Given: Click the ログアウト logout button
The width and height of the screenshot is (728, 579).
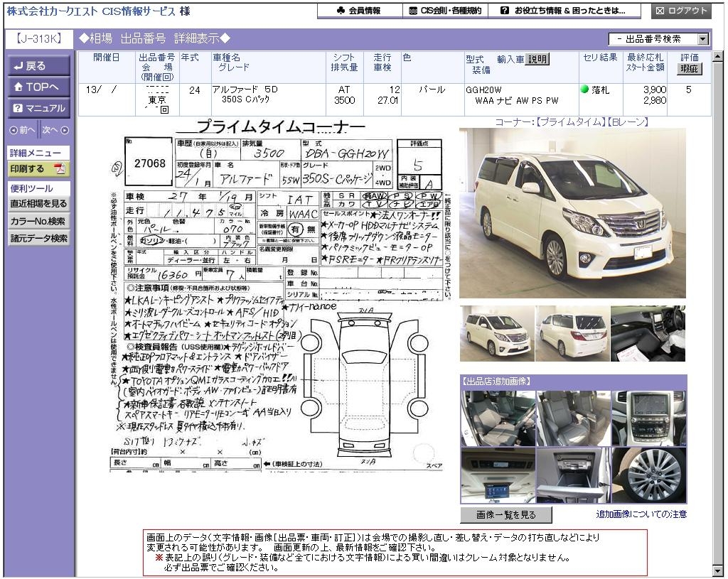Looking at the screenshot, I should click(x=681, y=11).
